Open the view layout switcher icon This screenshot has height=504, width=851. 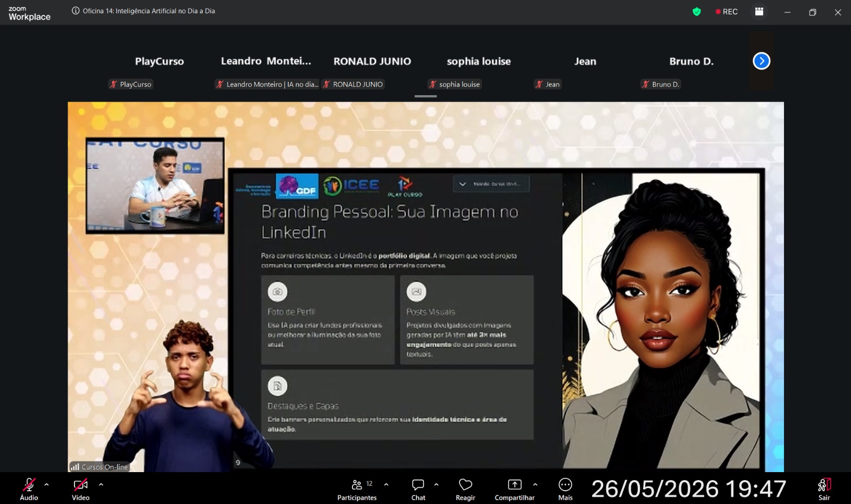coord(759,12)
